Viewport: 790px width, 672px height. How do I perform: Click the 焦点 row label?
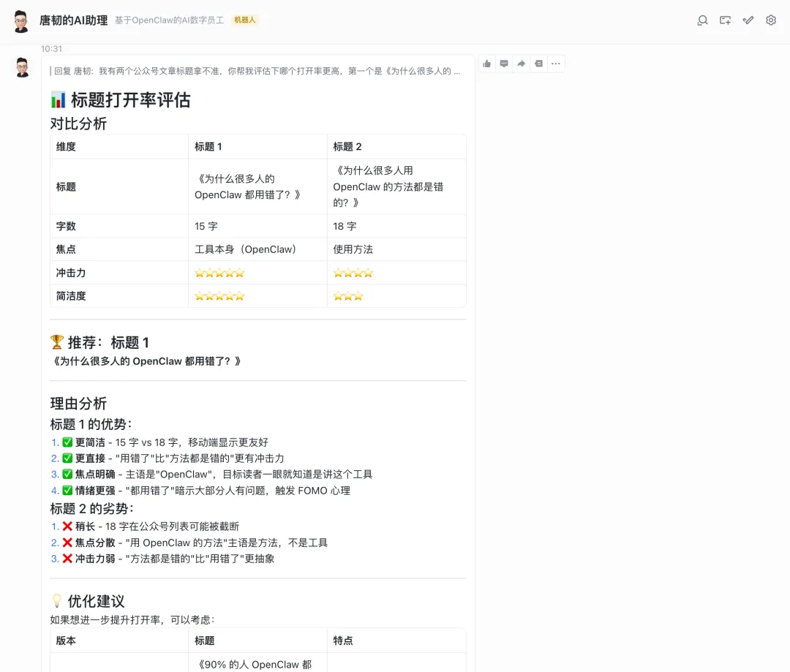pos(66,249)
